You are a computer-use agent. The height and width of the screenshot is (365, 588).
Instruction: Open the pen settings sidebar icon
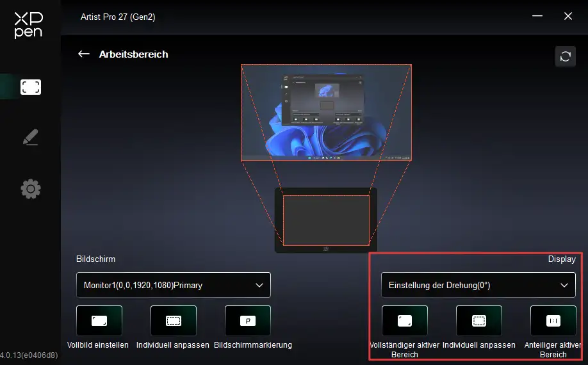click(30, 137)
